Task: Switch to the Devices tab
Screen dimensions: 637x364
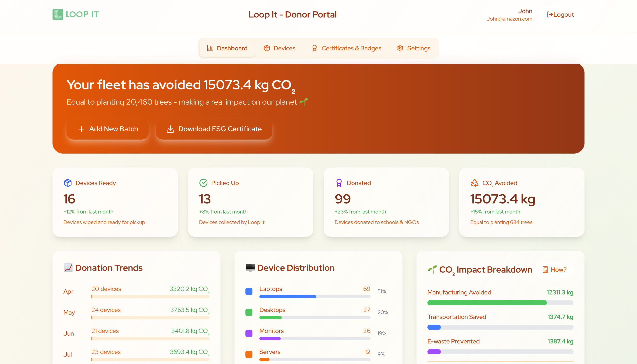Action: (x=280, y=48)
